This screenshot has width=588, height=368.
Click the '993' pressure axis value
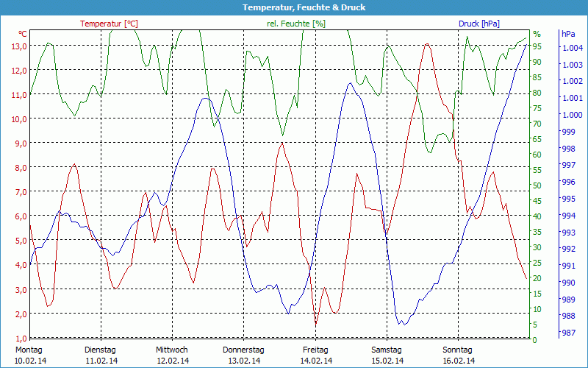pyautogui.click(x=567, y=233)
